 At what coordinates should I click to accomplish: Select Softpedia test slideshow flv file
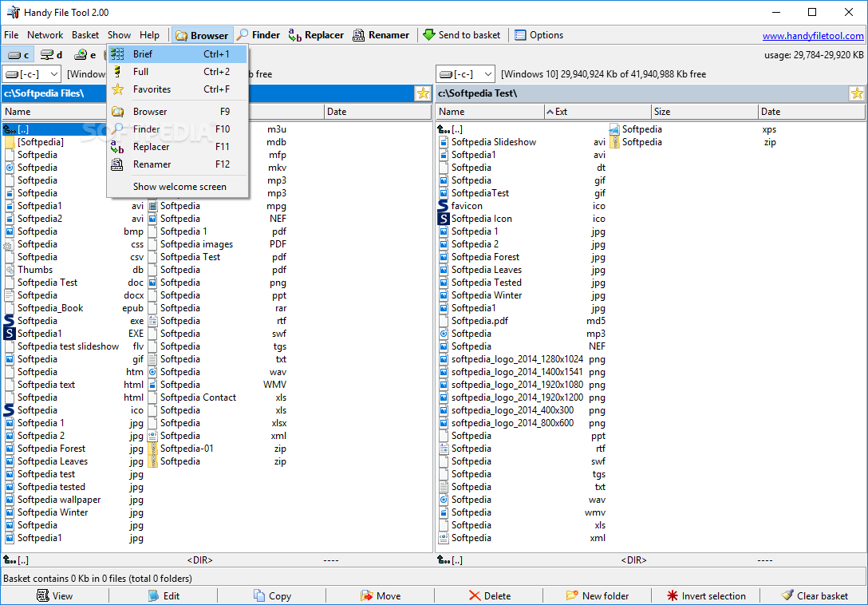74,346
